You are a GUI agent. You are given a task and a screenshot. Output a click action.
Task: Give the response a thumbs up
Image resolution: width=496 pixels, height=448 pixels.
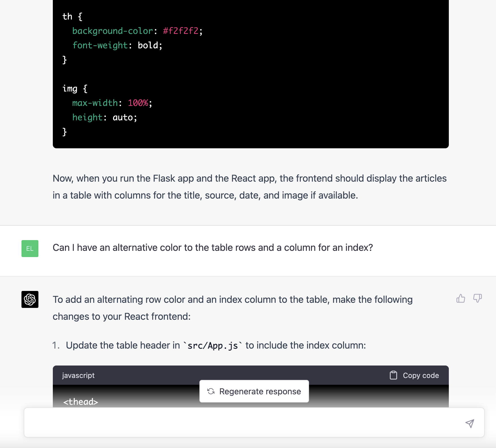pyautogui.click(x=461, y=299)
